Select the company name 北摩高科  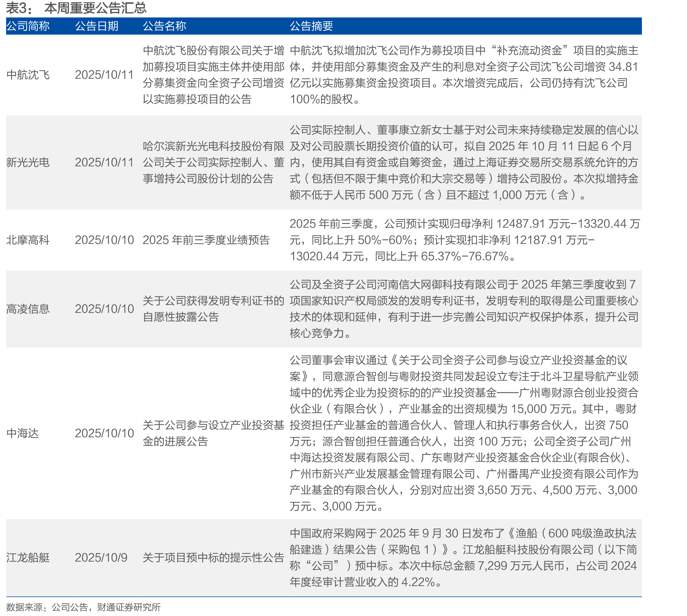coord(28,240)
